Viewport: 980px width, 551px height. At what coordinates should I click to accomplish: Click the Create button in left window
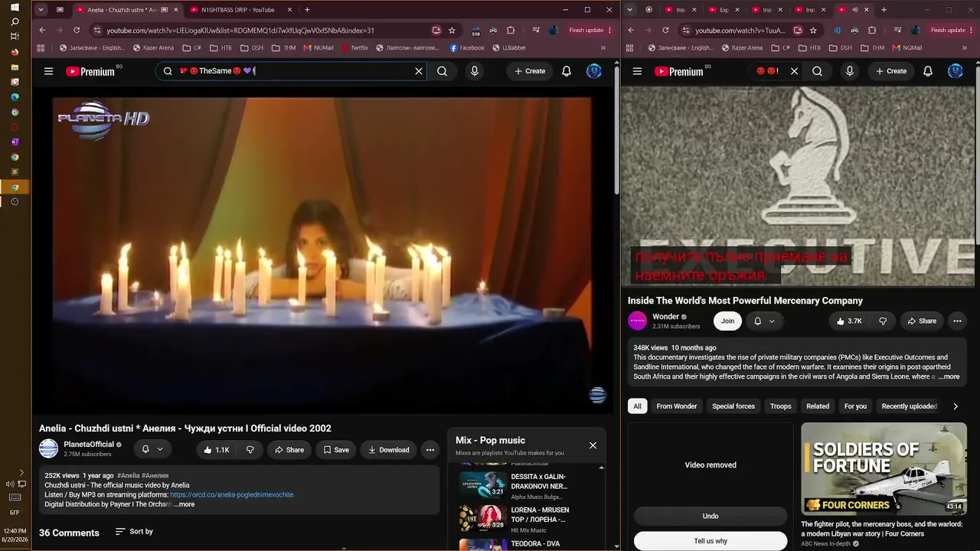click(530, 71)
